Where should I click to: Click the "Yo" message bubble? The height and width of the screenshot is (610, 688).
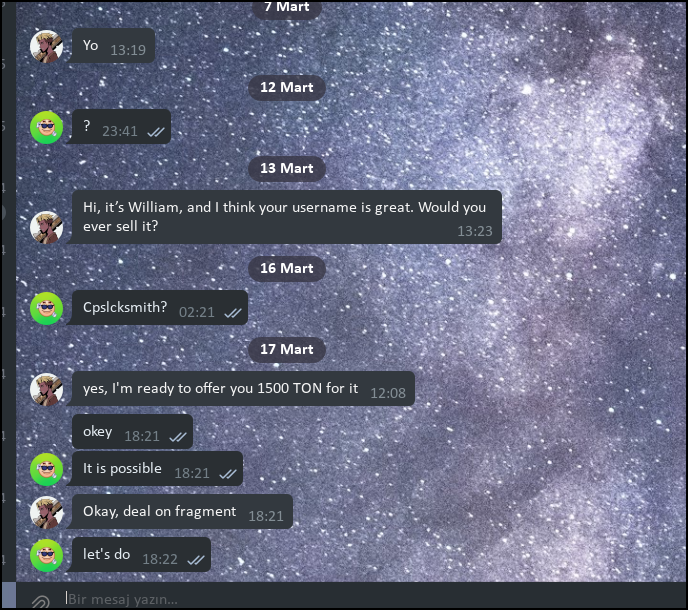click(113, 46)
